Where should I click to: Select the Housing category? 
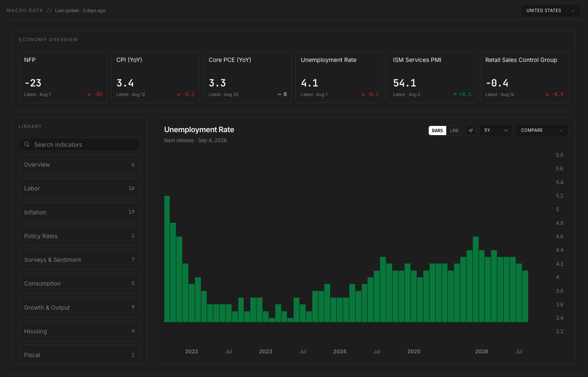click(79, 331)
